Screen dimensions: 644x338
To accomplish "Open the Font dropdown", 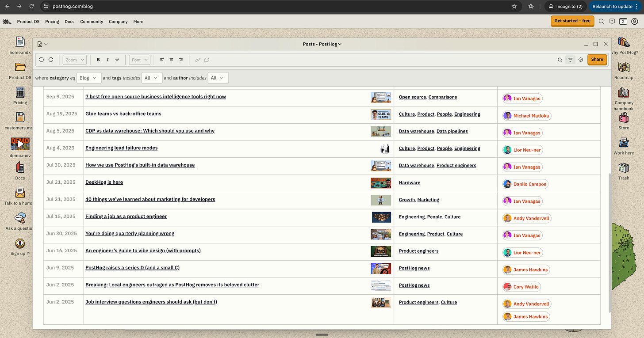I will pos(140,60).
